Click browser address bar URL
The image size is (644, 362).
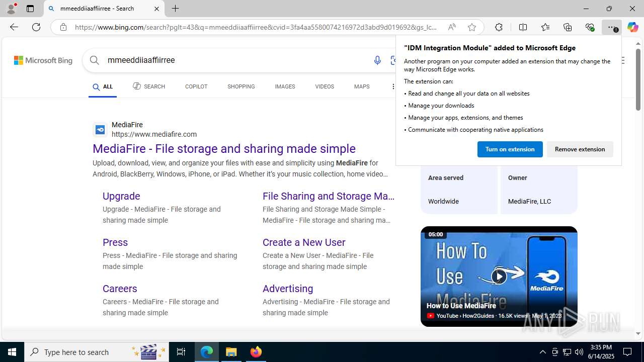click(x=256, y=27)
